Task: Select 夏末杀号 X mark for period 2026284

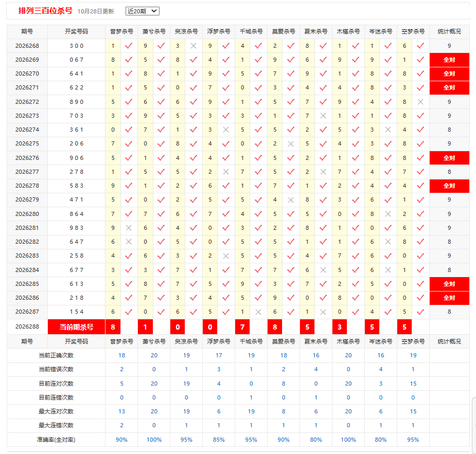Action: click(323, 270)
